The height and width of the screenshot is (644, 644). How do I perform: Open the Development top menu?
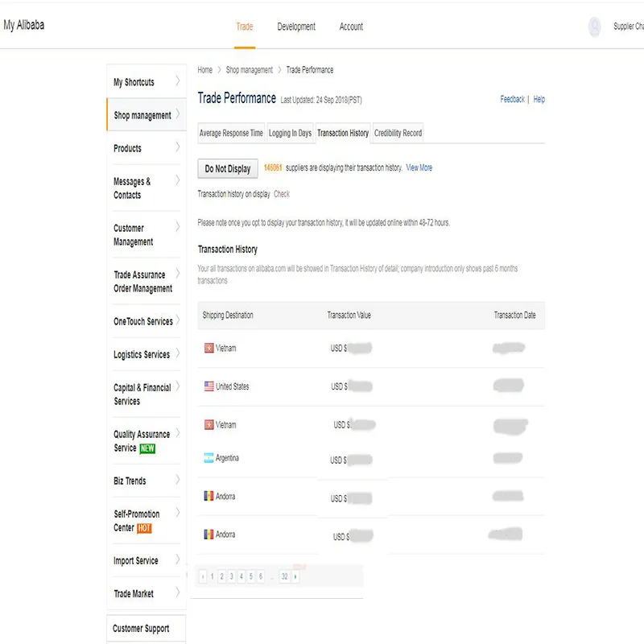tap(296, 27)
